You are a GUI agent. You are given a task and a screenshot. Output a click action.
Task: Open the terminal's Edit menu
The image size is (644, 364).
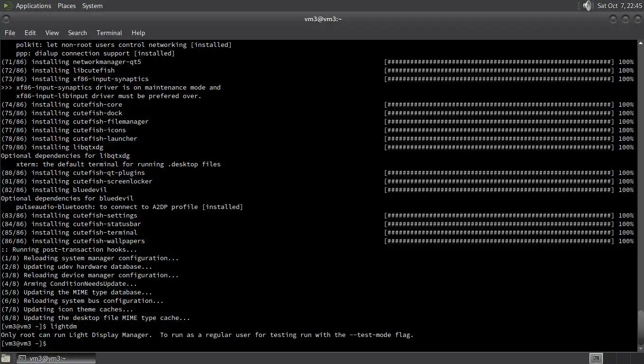click(30, 33)
